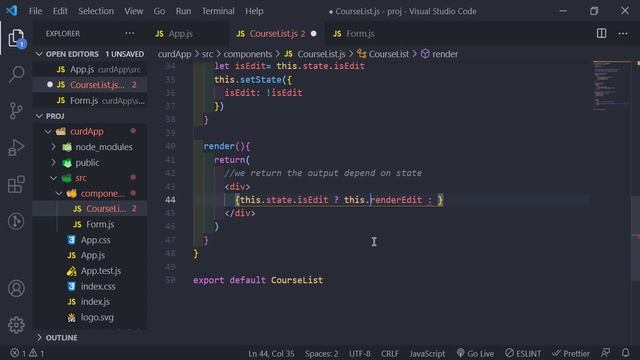Open Form.js under components folder
The image size is (640, 360).
point(90,224)
